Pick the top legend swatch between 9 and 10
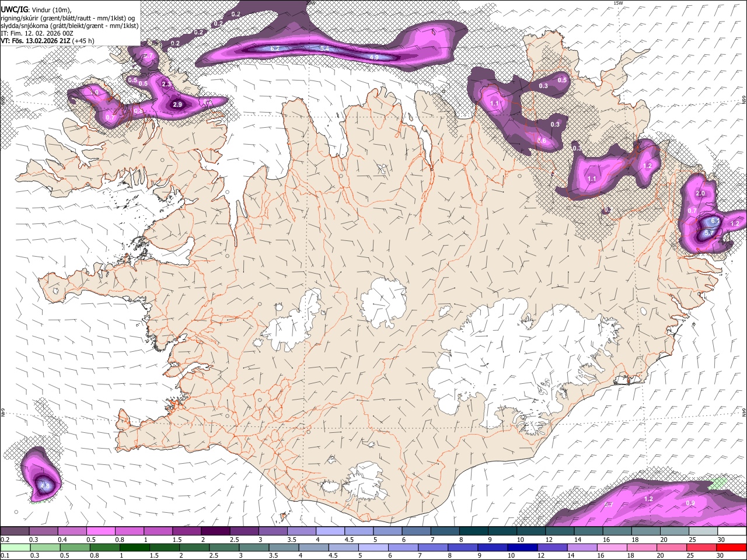 502,531
